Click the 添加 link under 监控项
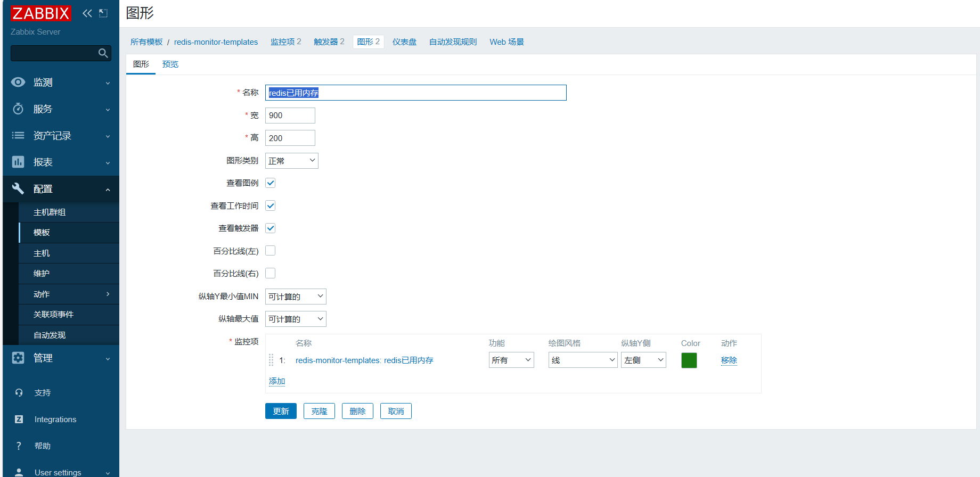The width and height of the screenshot is (980, 477). (277, 381)
